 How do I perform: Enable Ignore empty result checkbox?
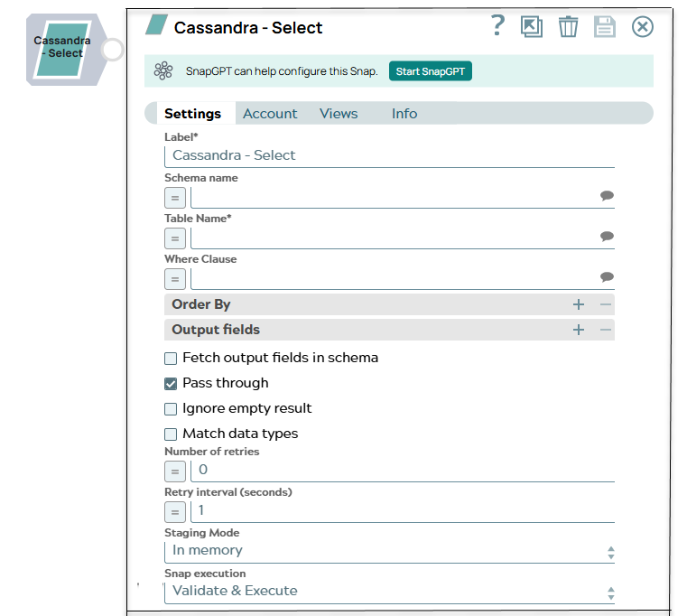(171, 409)
